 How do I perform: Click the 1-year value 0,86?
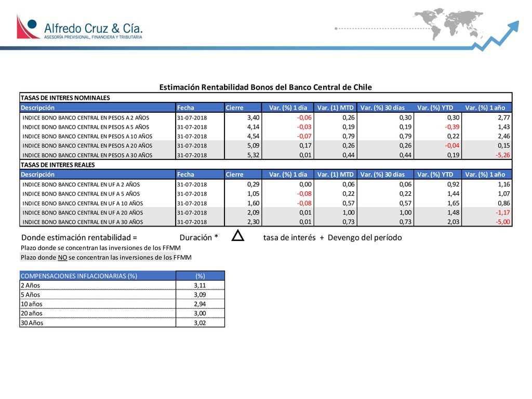pos(504,203)
